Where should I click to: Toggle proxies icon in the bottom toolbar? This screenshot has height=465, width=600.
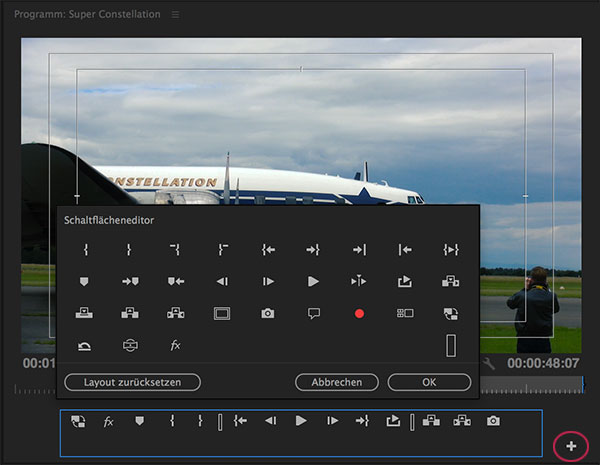(78, 422)
